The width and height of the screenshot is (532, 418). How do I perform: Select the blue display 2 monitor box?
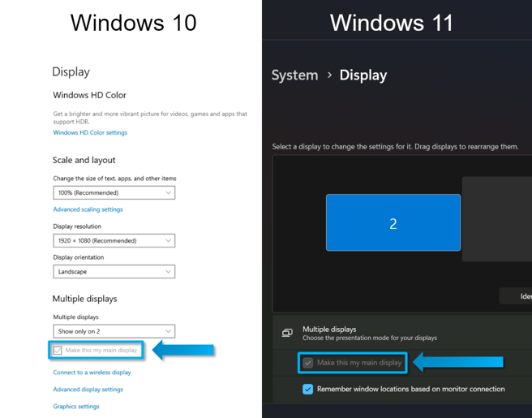point(393,223)
